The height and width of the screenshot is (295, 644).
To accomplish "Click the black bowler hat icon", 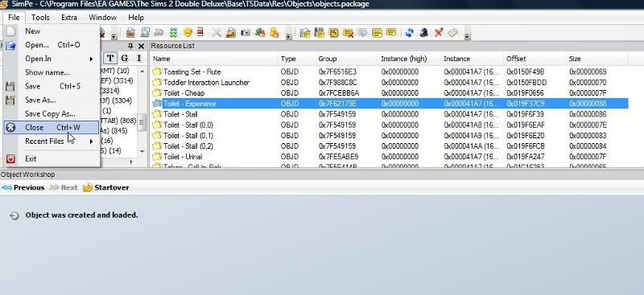I will 424,32.
